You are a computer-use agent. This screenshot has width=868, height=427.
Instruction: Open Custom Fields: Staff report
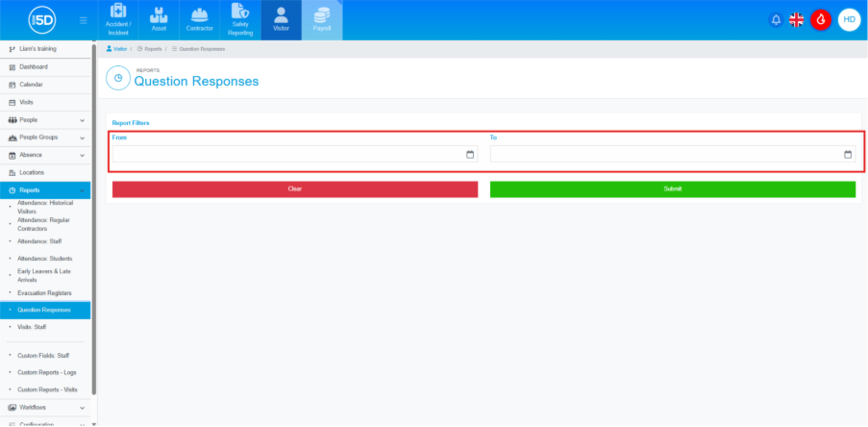43,356
